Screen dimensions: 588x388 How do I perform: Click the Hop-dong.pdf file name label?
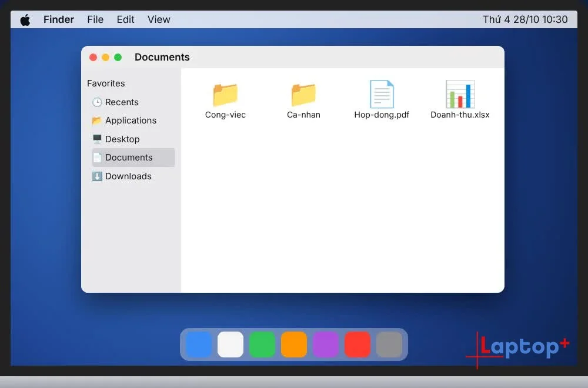(382, 115)
